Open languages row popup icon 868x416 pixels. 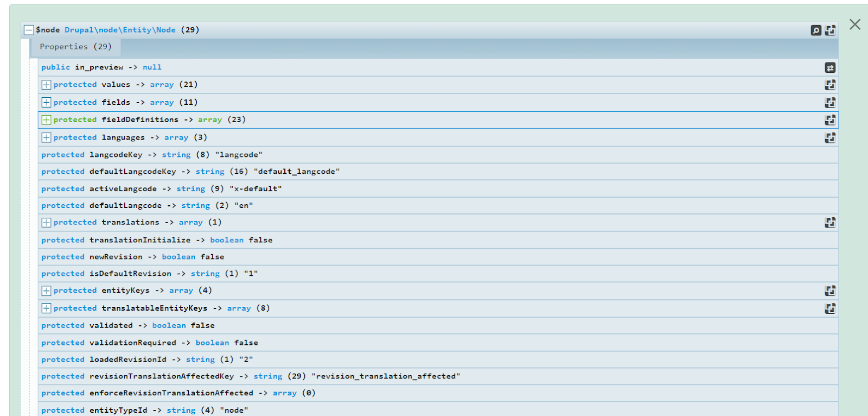click(830, 137)
